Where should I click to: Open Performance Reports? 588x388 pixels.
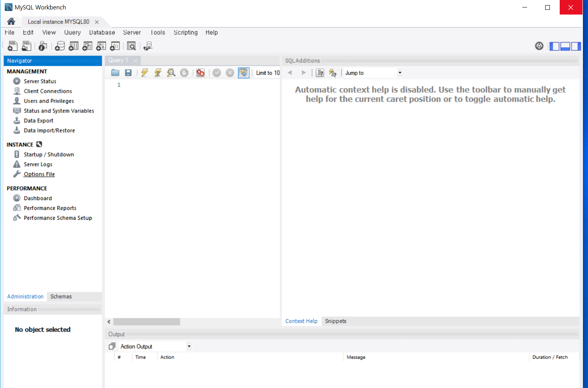point(50,208)
